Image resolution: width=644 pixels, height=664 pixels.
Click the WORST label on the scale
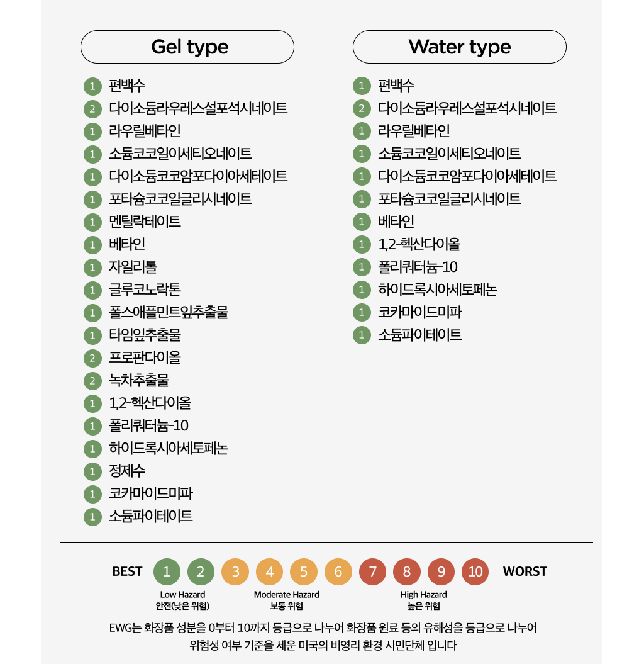525,571
